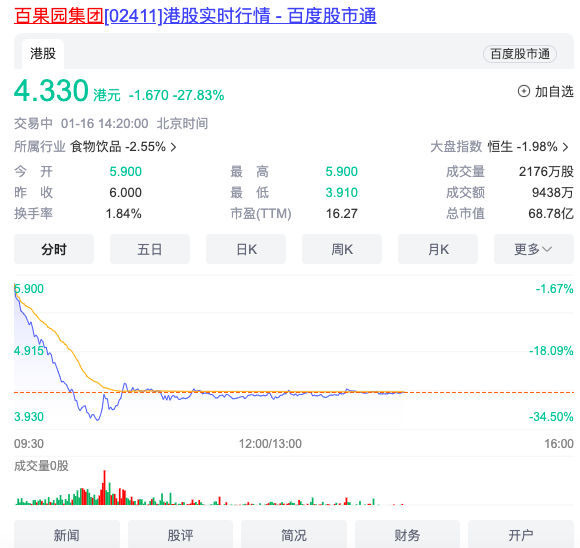Click the trading time 01-16 14:20:00
The height and width of the screenshot is (548, 580).
105,124
